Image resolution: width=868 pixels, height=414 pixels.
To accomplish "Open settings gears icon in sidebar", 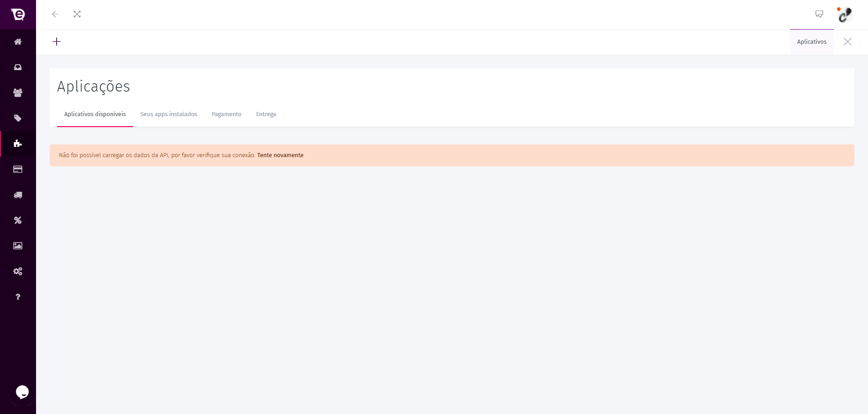I will pyautogui.click(x=18, y=271).
